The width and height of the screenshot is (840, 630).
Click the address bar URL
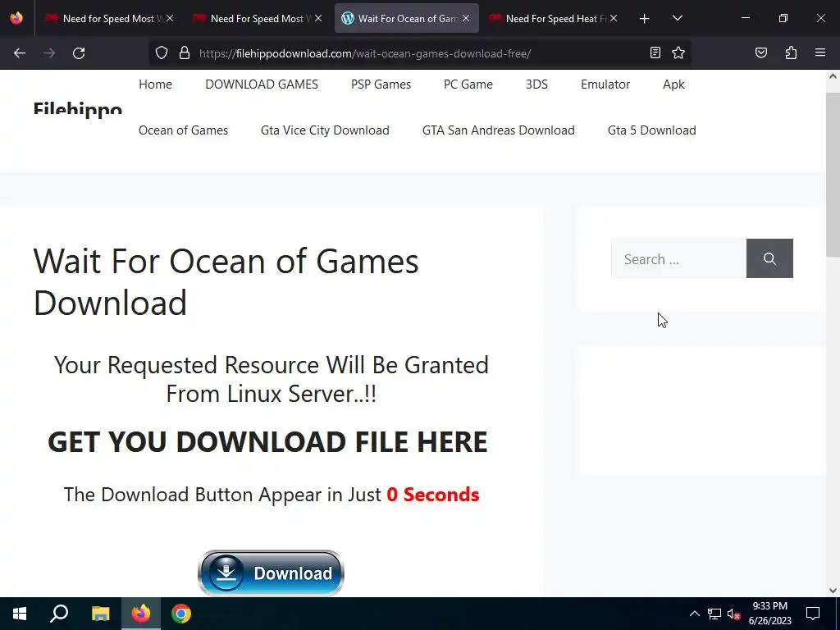(x=365, y=53)
